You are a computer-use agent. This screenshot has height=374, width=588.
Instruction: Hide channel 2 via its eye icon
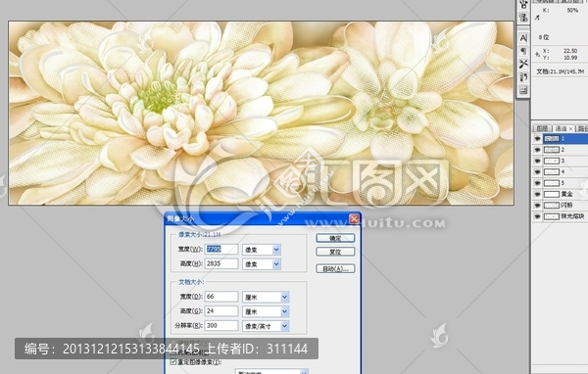[x=537, y=150]
